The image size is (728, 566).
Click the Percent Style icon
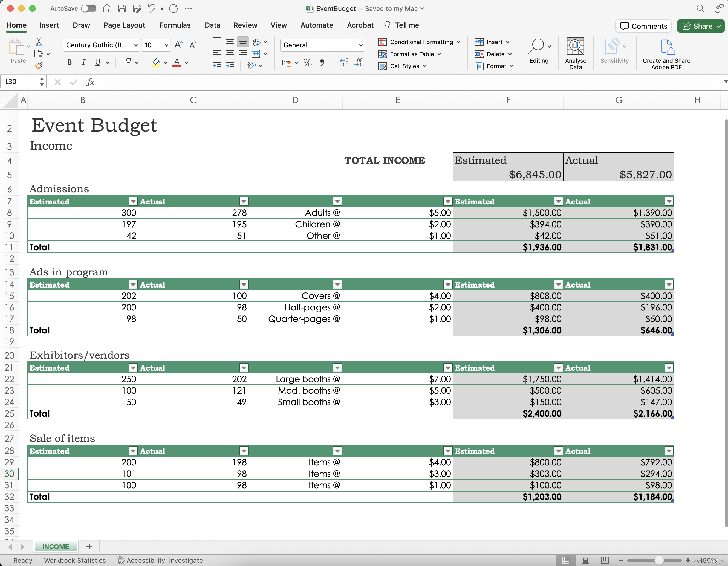coord(307,63)
